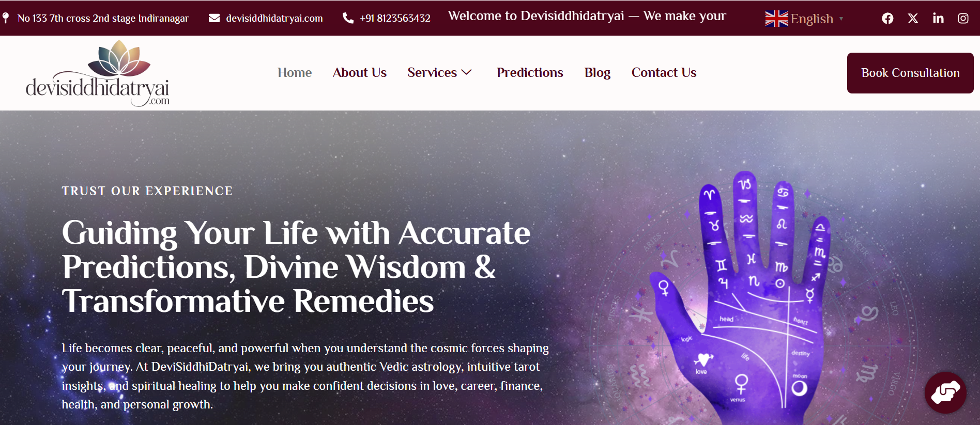Screen dimensions: 980x425
Task: Open the Facebook social icon
Action: point(887,19)
